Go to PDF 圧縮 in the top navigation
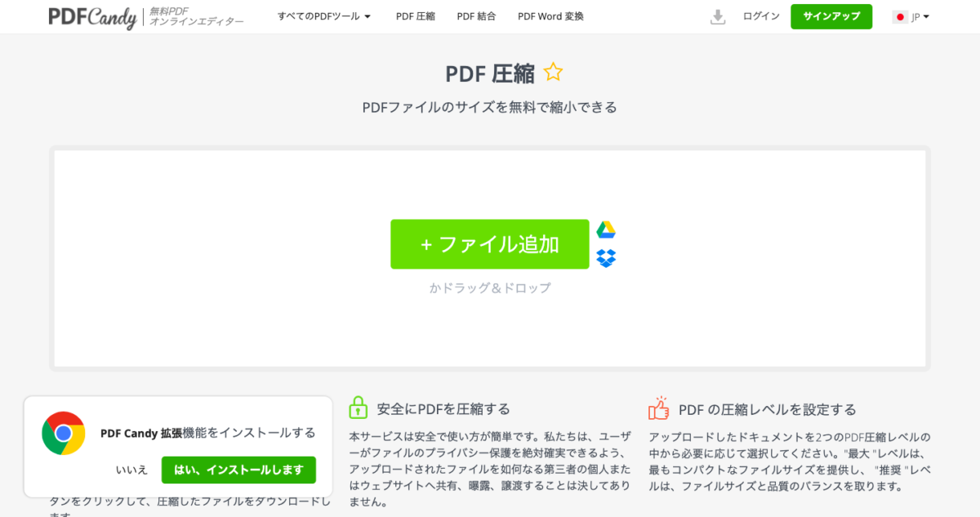This screenshot has width=980, height=517. (x=416, y=16)
